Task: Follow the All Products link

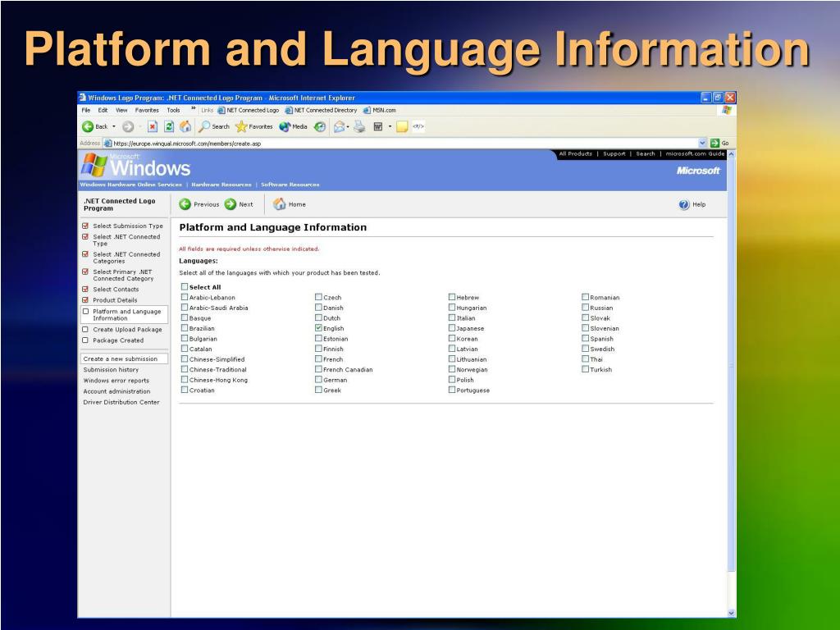Action: pos(575,153)
